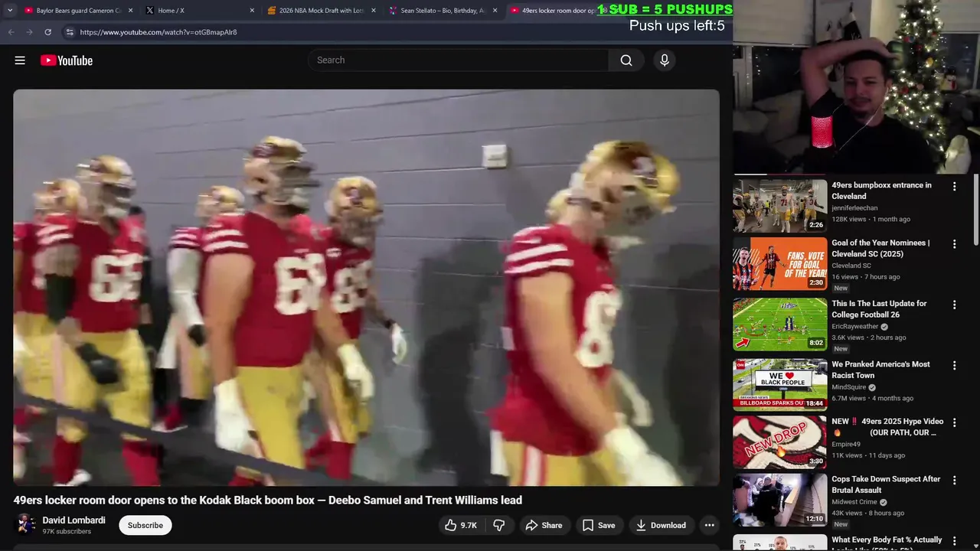This screenshot has width=980, height=551.
Task: Open We Pranked America's Most Racist Town thumbnail
Action: tap(780, 385)
